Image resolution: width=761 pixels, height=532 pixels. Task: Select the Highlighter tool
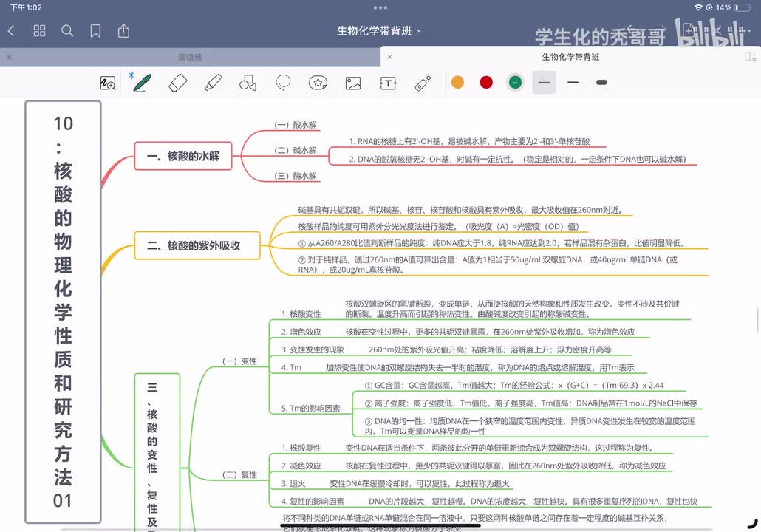pyautogui.click(x=213, y=83)
